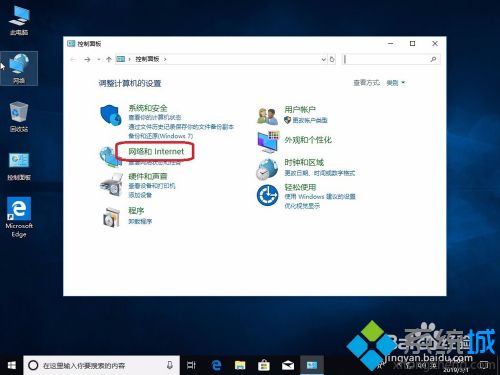
Task: Click 查看你的计算机状态 link
Action: click(155, 117)
